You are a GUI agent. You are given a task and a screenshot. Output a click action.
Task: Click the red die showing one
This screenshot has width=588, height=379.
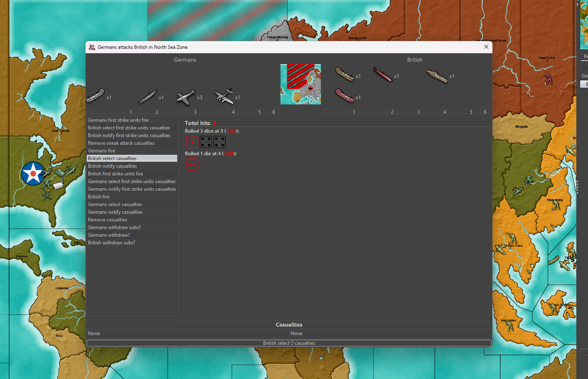(x=192, y=142)
